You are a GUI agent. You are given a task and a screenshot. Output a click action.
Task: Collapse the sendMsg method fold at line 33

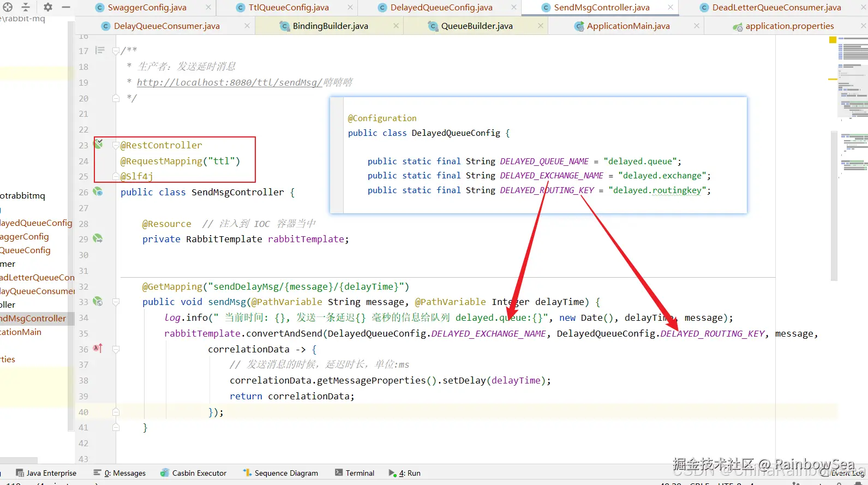point(116,302)
